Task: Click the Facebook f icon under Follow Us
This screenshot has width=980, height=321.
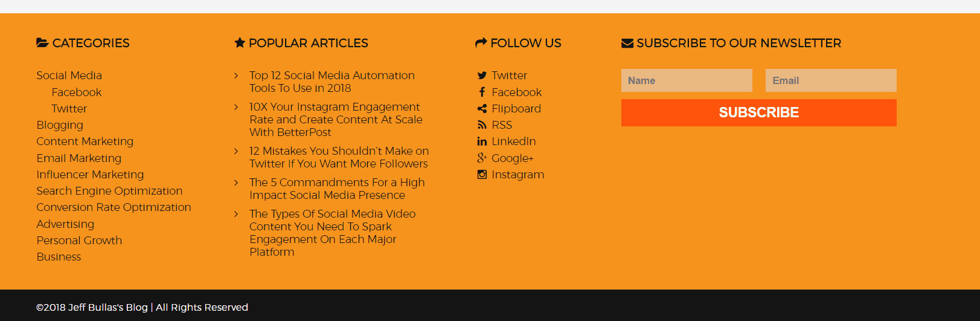Action: pyautogui.click(x=482, y=92)
